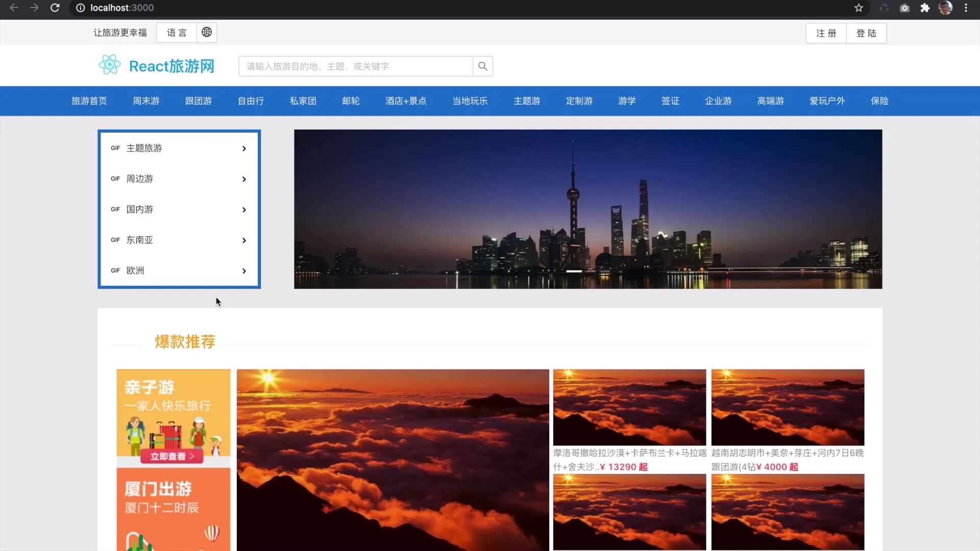Click the ¥ 4000 起 price text
Viewport: 980px width, 551px height.
point(777,467)
